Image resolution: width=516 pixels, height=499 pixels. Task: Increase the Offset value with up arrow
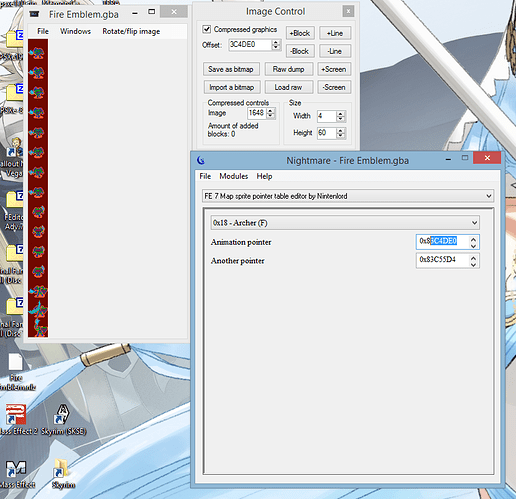point(276,42)
